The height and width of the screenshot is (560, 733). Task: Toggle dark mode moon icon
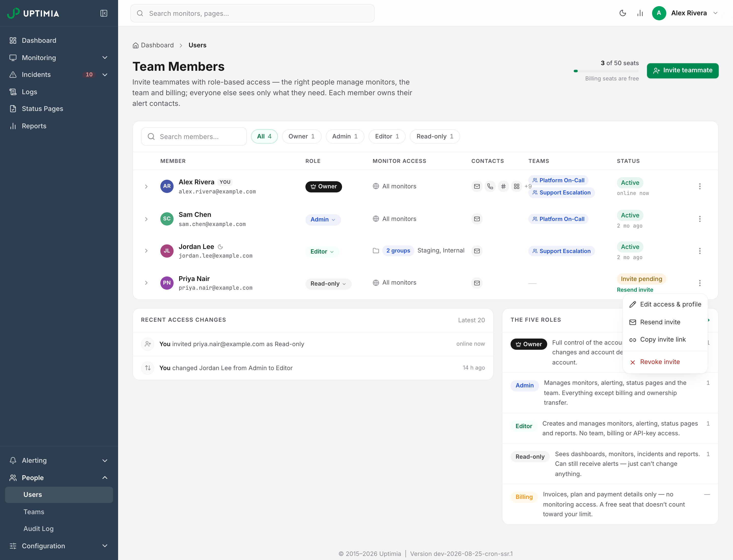[x=622, y=13]
